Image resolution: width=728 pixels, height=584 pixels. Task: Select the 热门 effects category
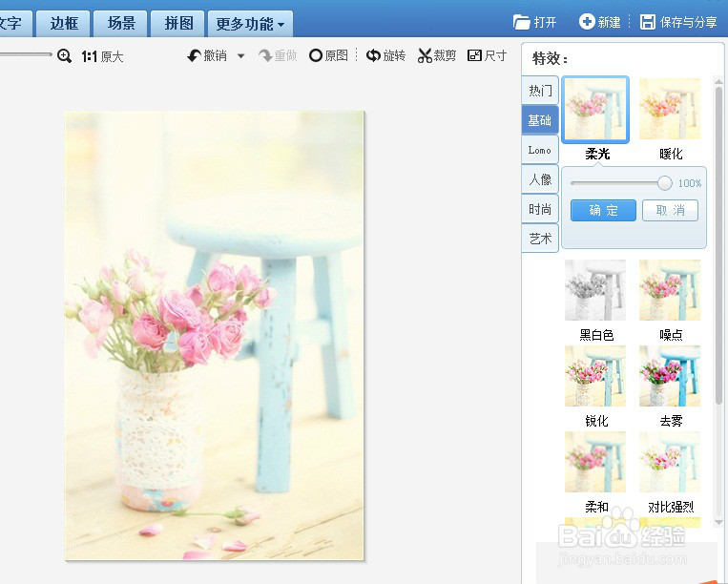point(540,91)
